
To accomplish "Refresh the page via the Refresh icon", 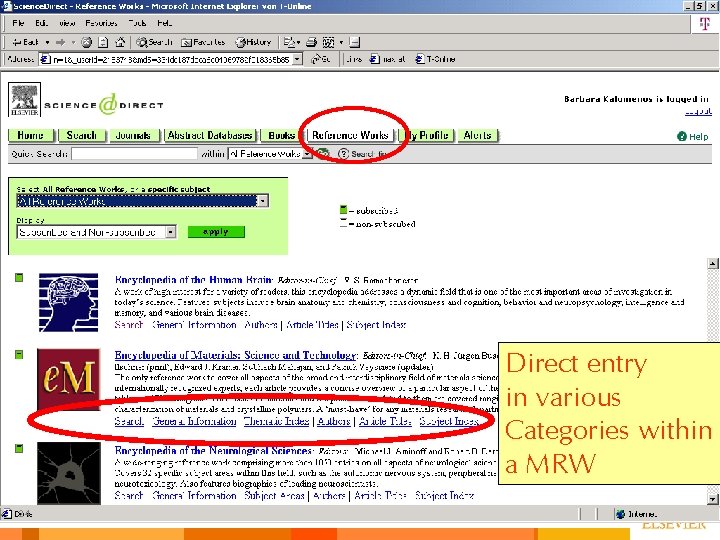I will coord(103,42).
